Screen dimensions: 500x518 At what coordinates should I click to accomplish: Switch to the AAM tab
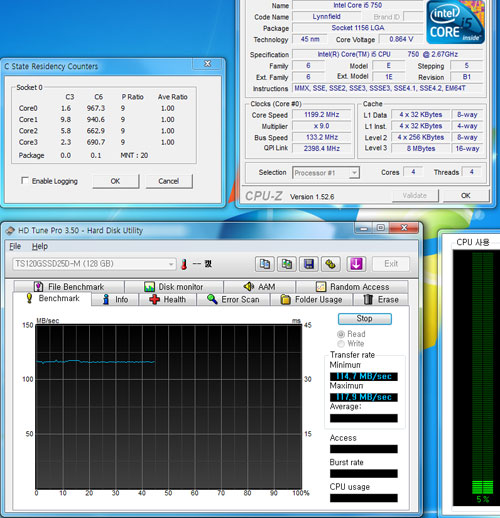[x=259, y=287]
